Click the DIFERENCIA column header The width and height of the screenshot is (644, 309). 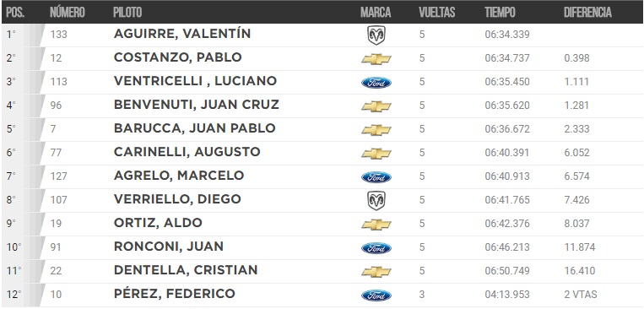tap(587, 13)
